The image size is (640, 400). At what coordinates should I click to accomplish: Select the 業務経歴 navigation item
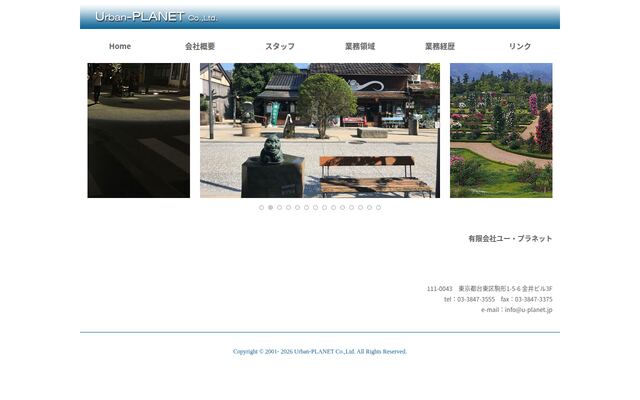tap(440, 46)
